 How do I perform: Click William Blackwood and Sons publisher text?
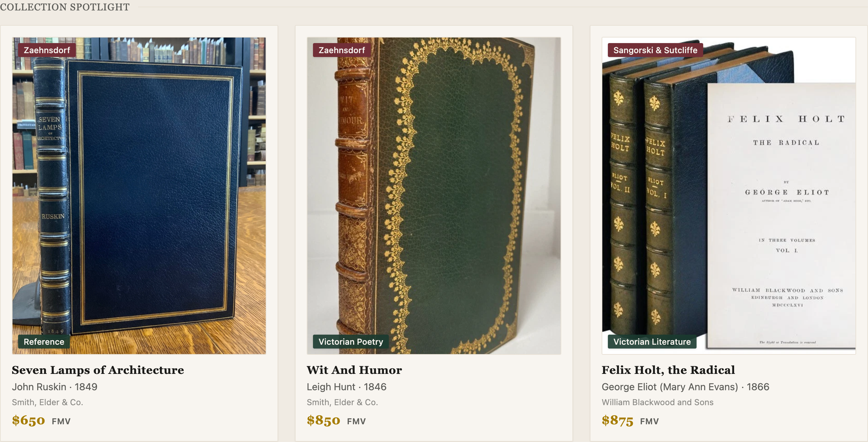658,402
